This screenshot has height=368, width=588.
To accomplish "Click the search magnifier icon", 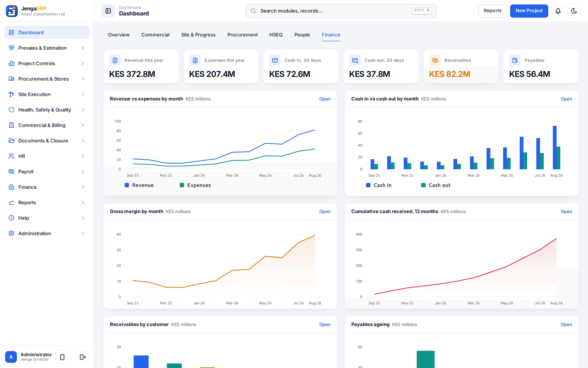I will pos(254,11).
